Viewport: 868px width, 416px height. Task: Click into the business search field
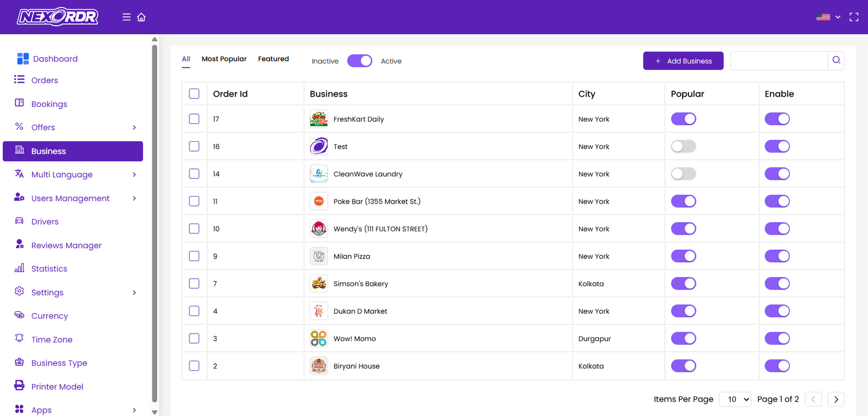[779, 61]
